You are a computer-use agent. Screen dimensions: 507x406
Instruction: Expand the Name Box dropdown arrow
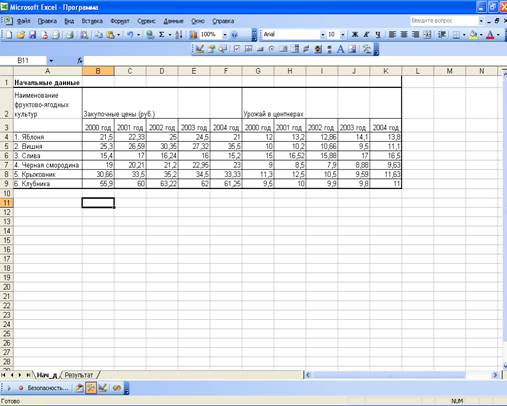pos(51,61)
